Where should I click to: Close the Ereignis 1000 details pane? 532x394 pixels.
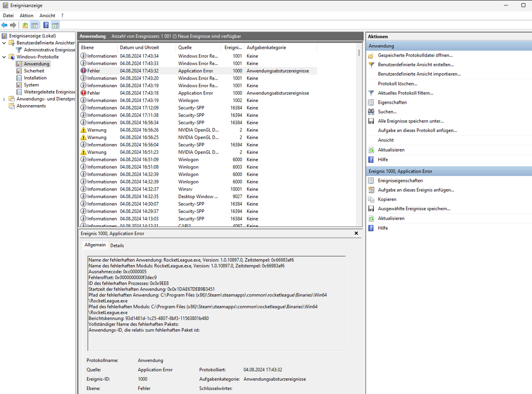(x=356, y=233)
